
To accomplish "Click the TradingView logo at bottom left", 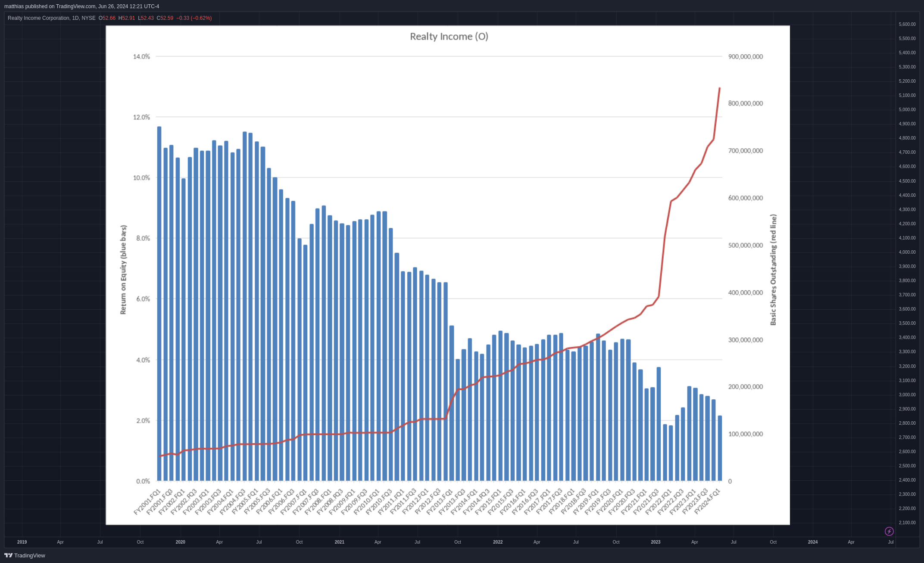I will pyautogui.click(x=25, y=555).
